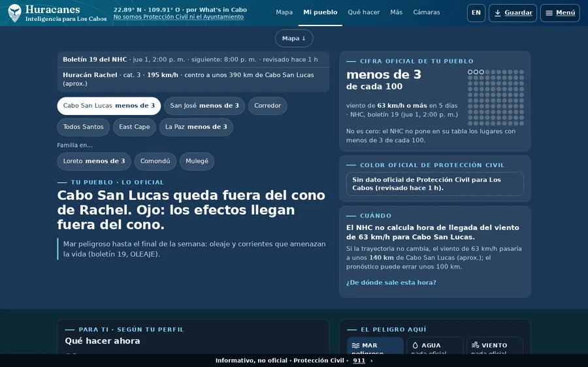The width and height of the screenshot is (588, 367).
Task: Click the 'EL PELIGRO AQUÍ' heading
Action: [x=393, y=330]
